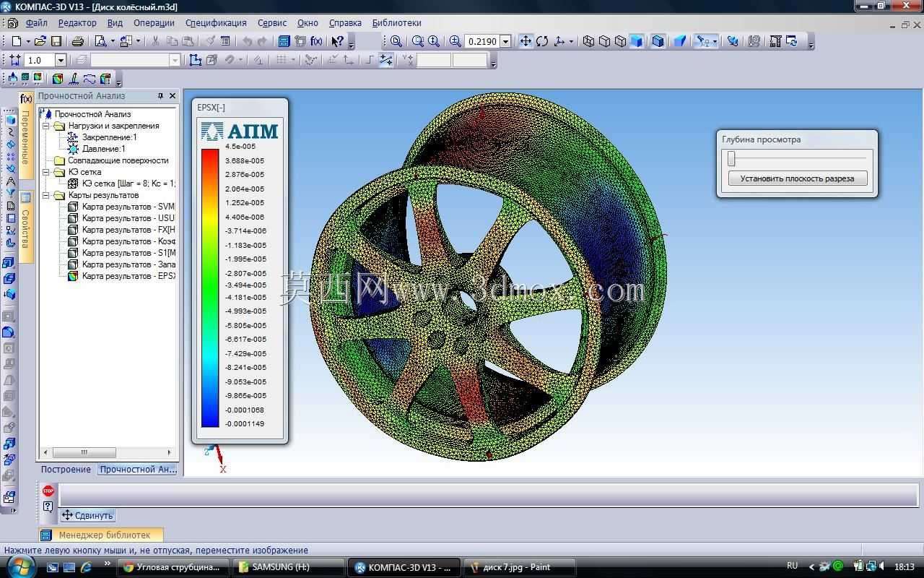Enable shaded display mode blue cube
This screenshot has height=578, width=924.
[637, 41]
